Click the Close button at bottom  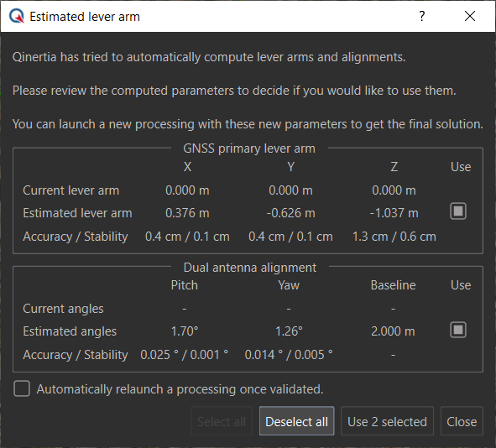tap(462, 421)
